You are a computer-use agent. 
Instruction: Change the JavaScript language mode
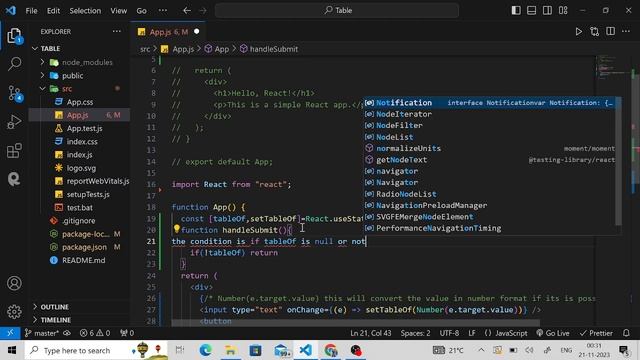[x=511, y=333]
